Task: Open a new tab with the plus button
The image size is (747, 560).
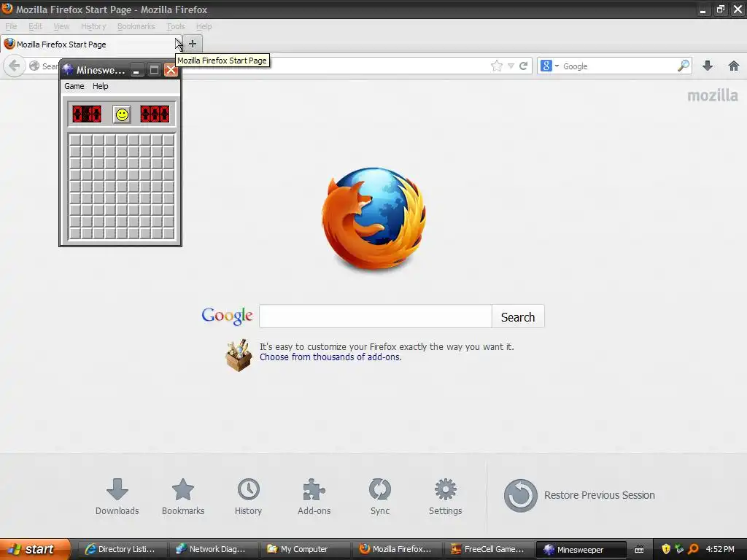Action: 193,44
